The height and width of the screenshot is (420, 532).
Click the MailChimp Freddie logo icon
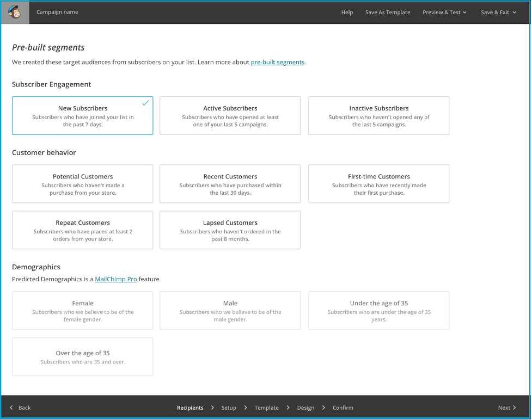point(15,12)
